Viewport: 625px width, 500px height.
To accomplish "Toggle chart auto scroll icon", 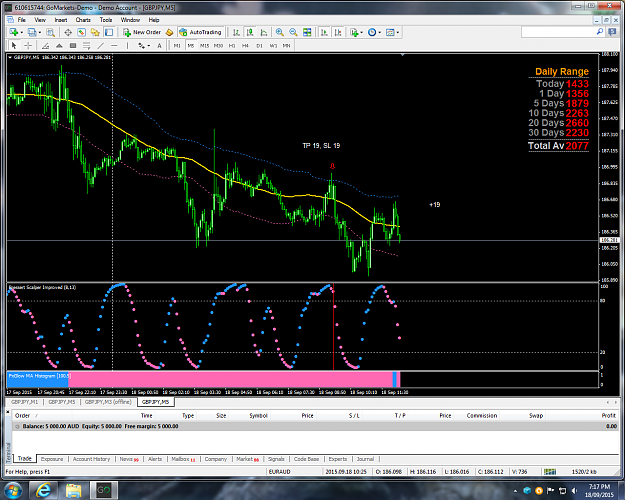I will click(x=324, y=32).
